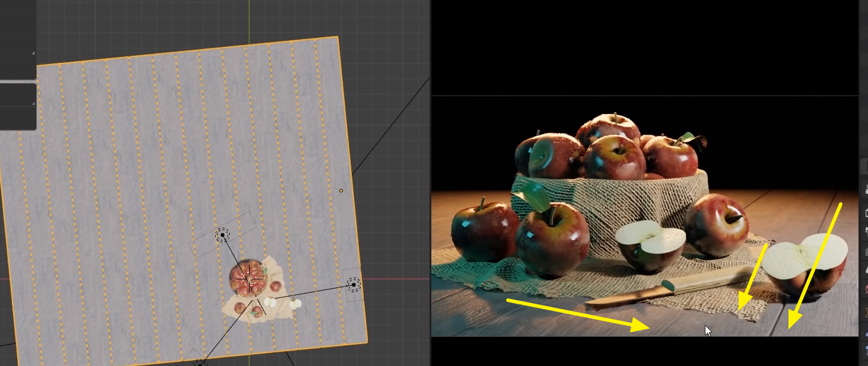Select the apple basket object in the viewport
The width and height of the screenshot is (868, 366).
(x=248, y=278)
